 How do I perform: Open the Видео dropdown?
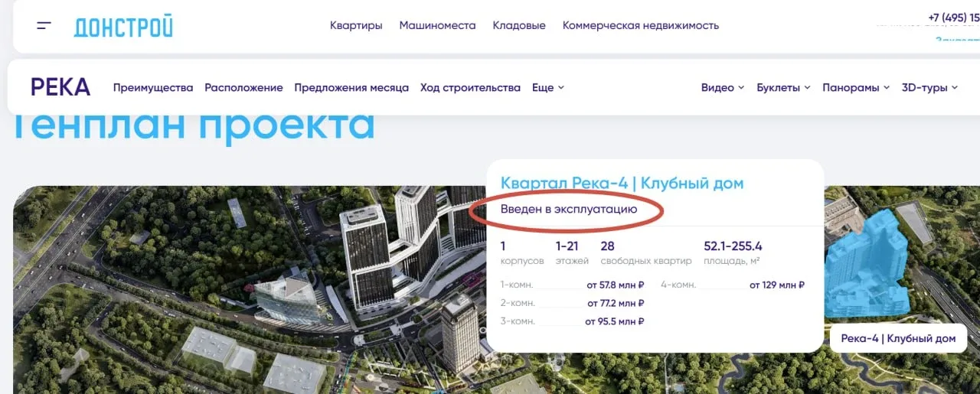(x=723, y=87)
